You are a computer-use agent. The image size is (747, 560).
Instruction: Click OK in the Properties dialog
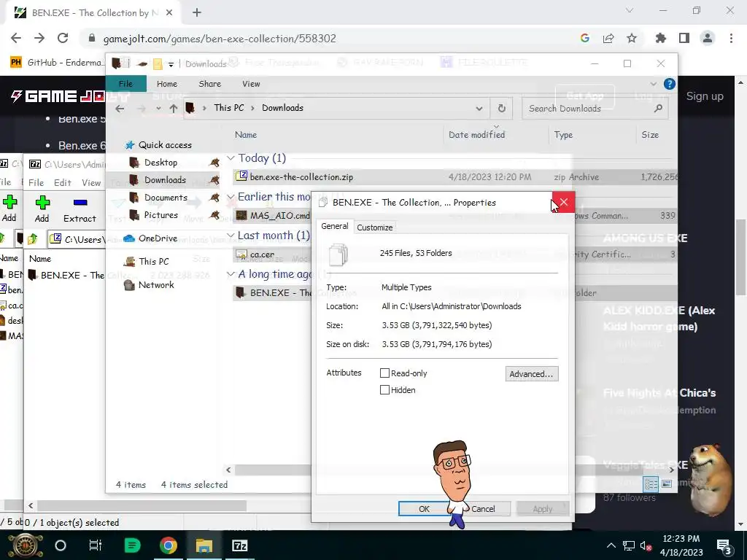click(x=424, y=508)
